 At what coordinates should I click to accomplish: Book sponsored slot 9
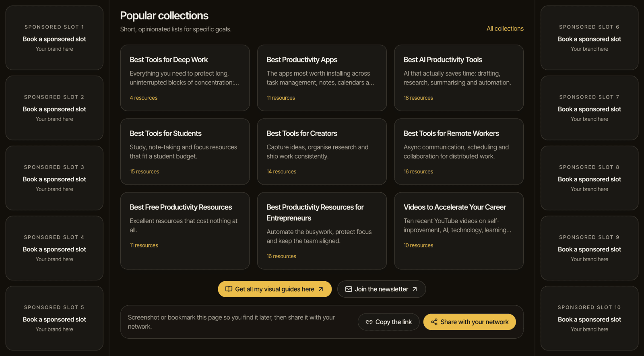pos(589,248)
